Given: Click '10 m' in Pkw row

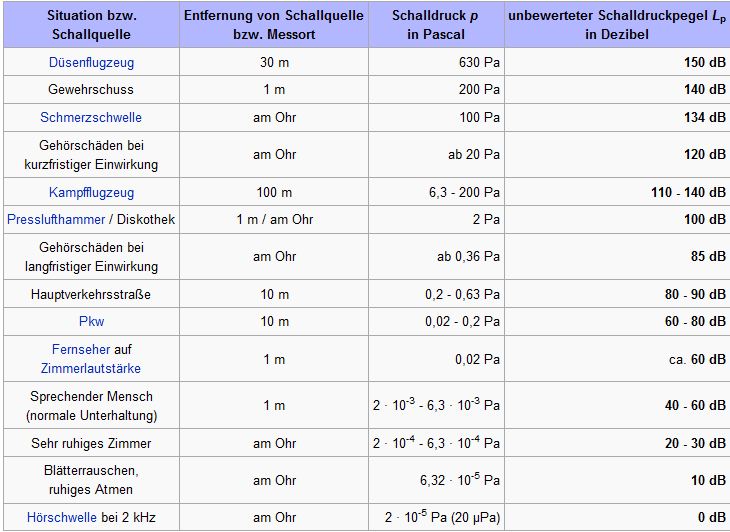Looking at the screenshot, I should (x=275, y=321).
